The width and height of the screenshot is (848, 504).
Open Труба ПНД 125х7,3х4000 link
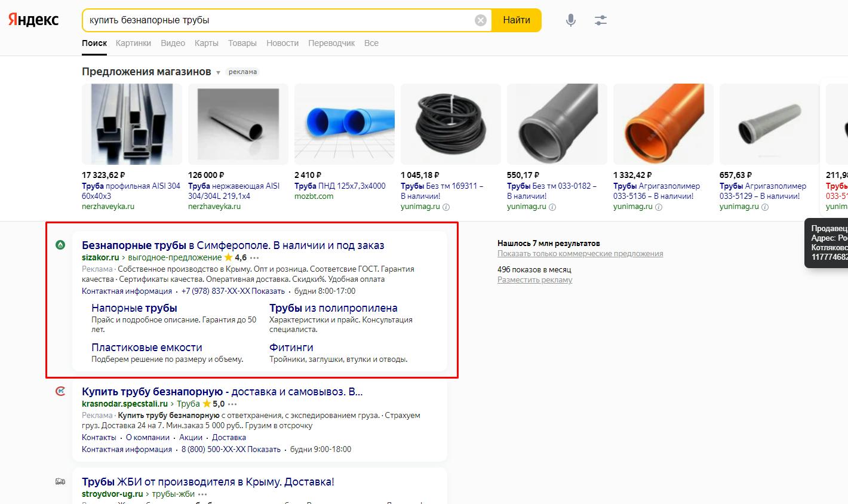340,186
